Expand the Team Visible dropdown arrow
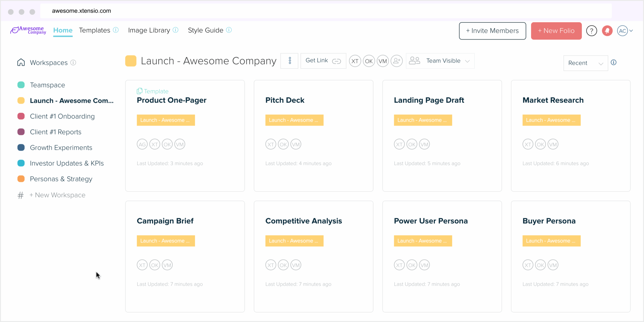This screenshot has width=644, height=322. [x=467, y=61]
